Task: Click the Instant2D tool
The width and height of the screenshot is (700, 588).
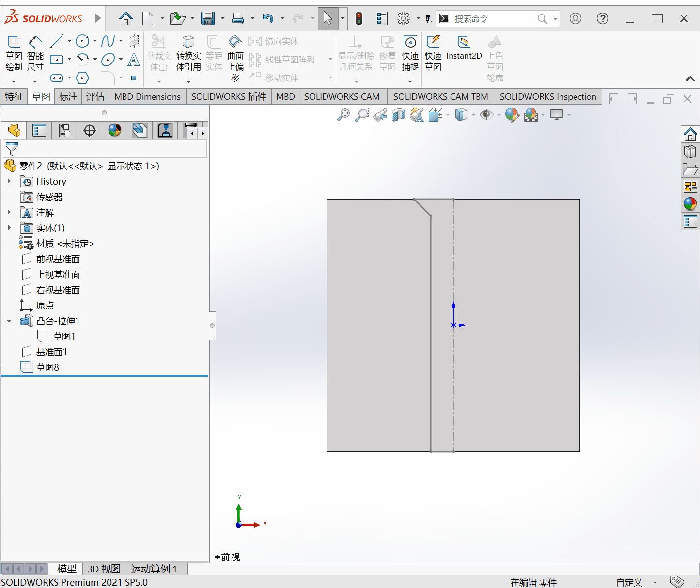Action: point(464,48)
